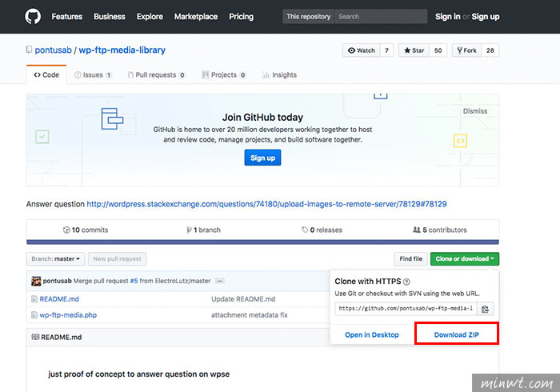Switch to the Issues tab

[93, 75]
